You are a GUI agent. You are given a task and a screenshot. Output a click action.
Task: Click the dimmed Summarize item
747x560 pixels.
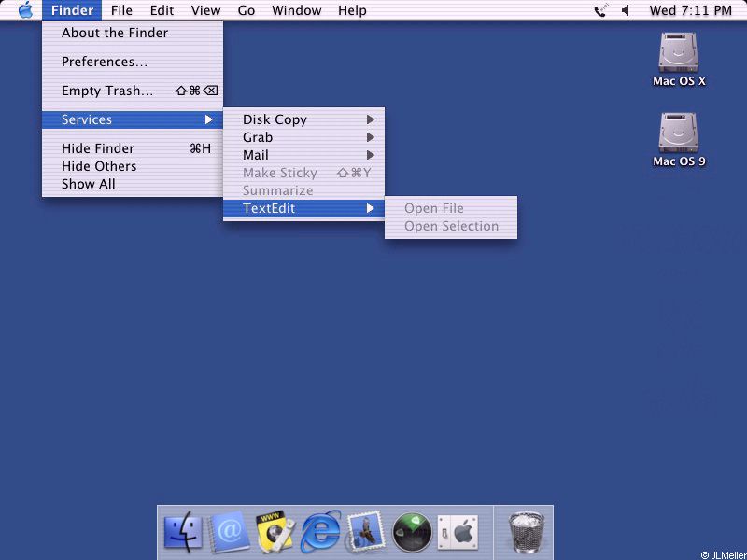click(x=304, y=190)
